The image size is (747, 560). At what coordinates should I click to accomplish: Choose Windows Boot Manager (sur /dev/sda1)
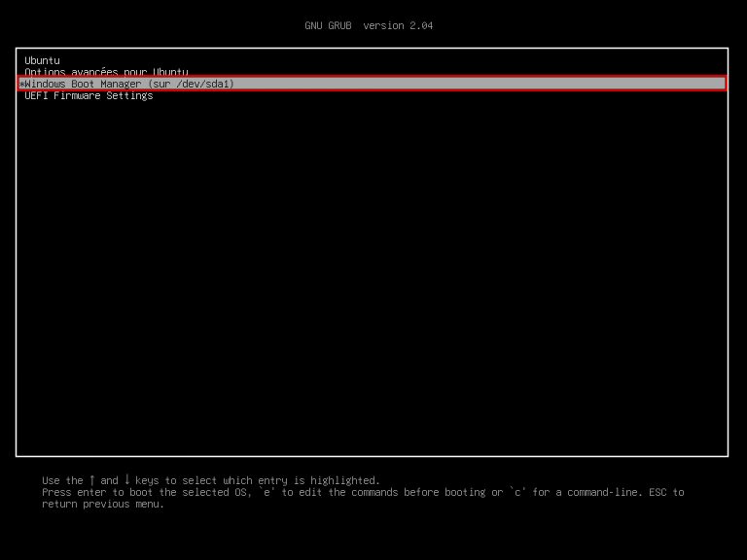coord(372,84)
